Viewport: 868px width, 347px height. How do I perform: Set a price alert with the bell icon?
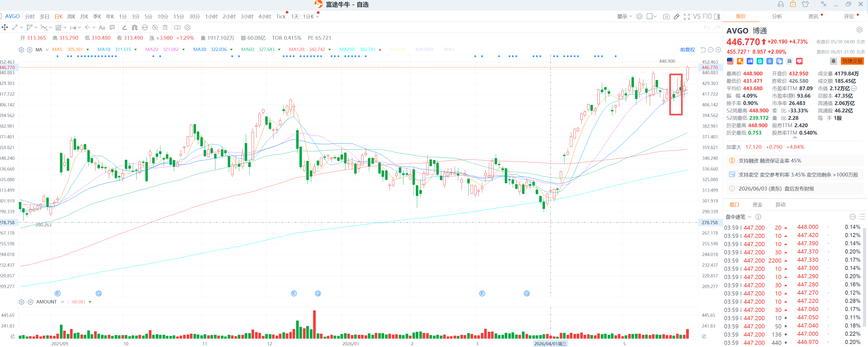[833, 61]
